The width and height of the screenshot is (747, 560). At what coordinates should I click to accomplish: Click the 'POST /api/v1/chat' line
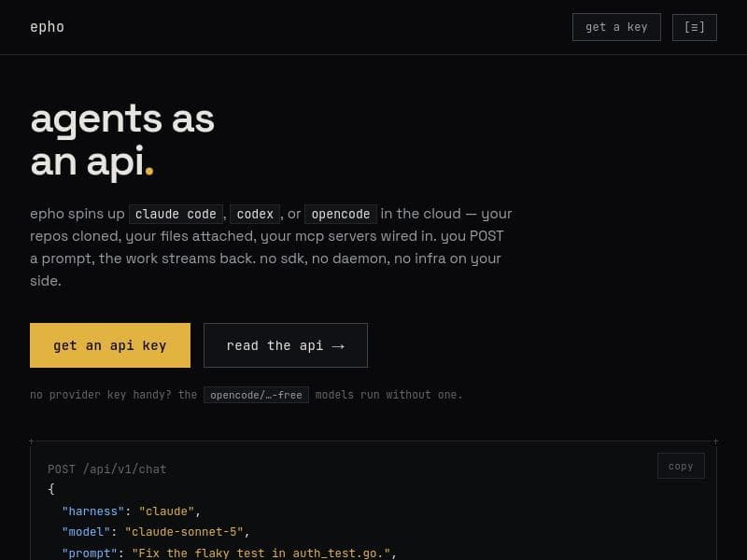(x=107, y=469)
